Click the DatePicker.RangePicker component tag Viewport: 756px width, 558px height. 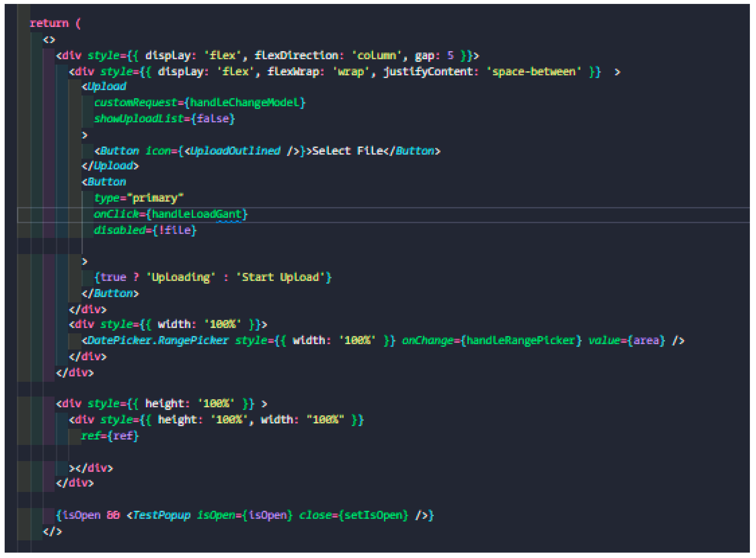(158, 340)
